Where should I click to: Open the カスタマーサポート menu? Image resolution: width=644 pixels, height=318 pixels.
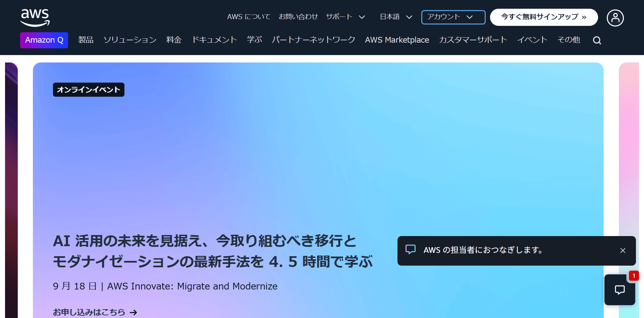pos(473,40)
